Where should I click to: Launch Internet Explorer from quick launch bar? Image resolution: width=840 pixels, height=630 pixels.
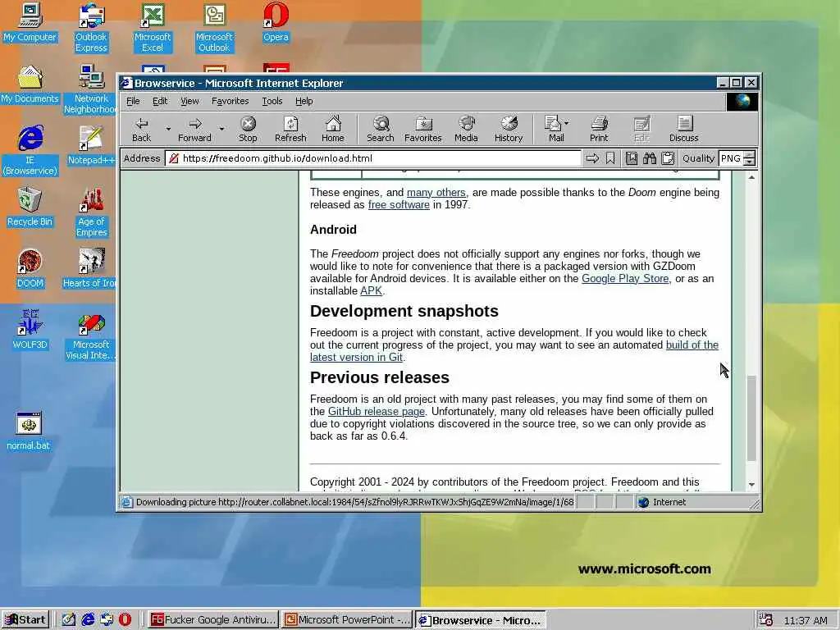point(88,620)
